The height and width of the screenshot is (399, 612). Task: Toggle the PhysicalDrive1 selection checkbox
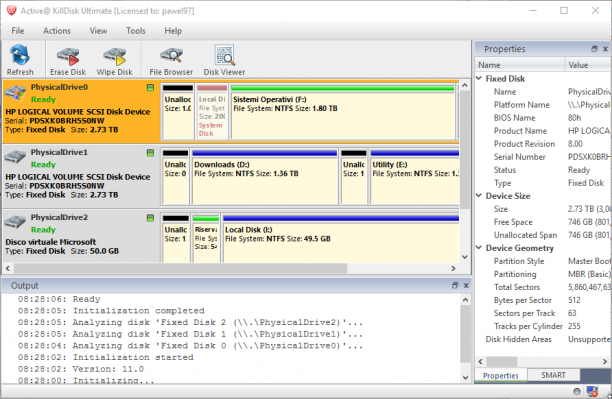(x=150, y=153)
